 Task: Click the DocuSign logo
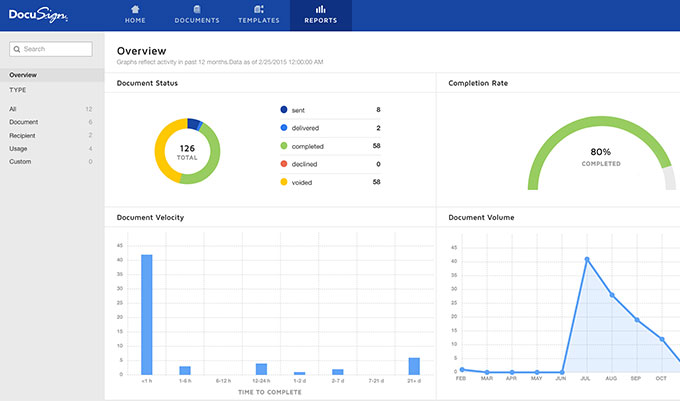39,15
